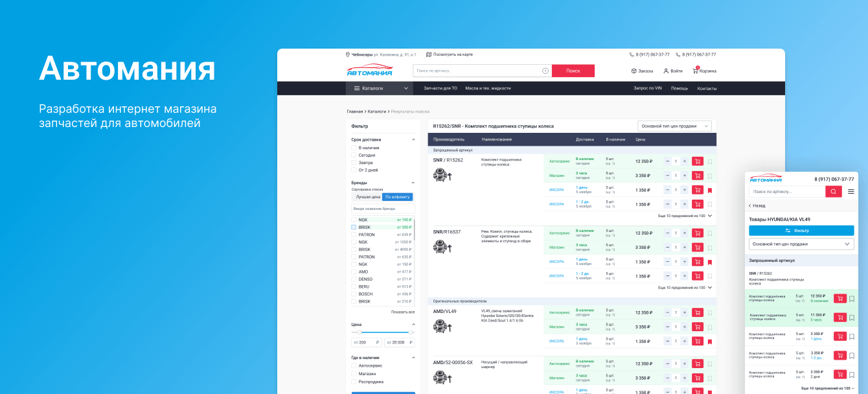Remove bookmark on SNR / R15262 ИКСОРА 1 день offer
The height and width of the screenshot is (394, 868).
pyautogui.click(x=710, y=191)
